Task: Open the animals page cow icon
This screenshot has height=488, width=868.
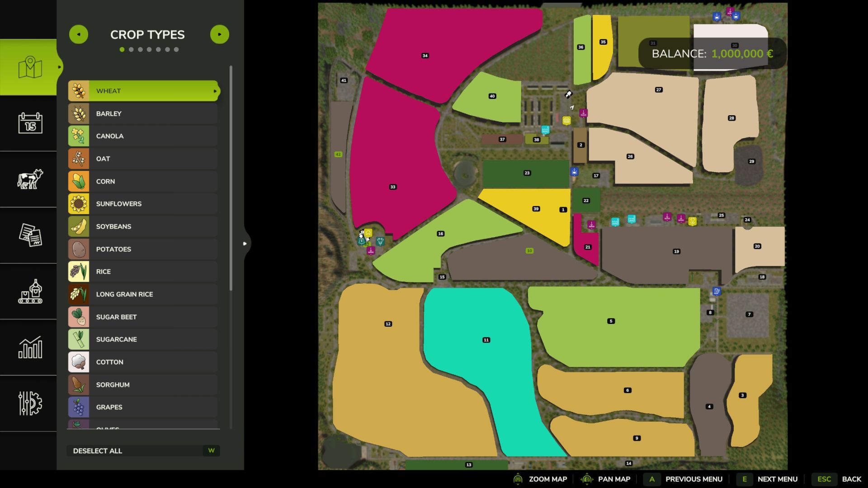Action: pos(30,179)
